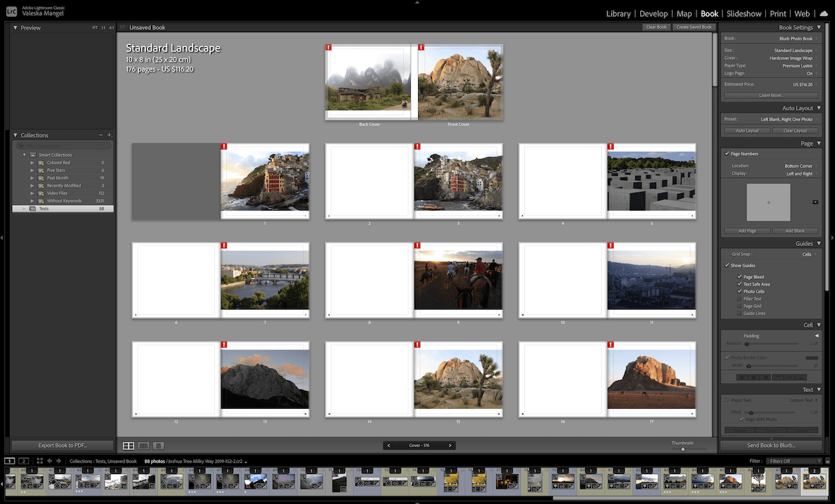Viewport: 835px width, 504px height.
Task: Select the Multi-Page View icon
Action: [x=128, y=446]
